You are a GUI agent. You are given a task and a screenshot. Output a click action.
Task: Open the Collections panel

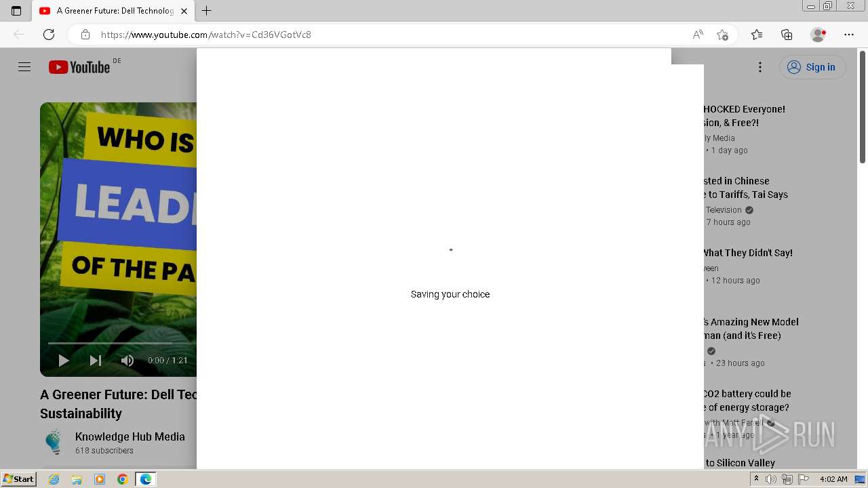pyautogui.click(x=787, y=35)
